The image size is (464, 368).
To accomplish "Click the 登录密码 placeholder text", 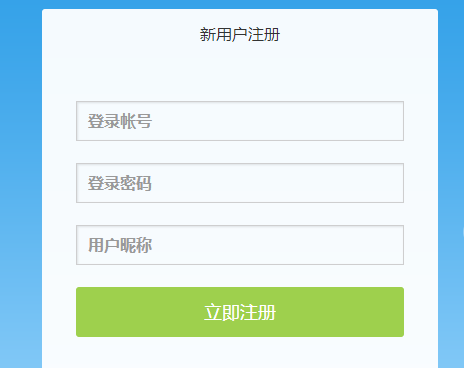I will 120,183.
